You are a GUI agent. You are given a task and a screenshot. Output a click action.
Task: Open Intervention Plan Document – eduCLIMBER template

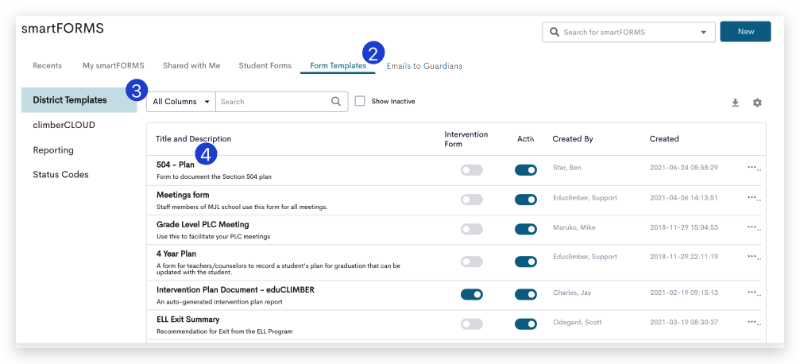[235, 289]
